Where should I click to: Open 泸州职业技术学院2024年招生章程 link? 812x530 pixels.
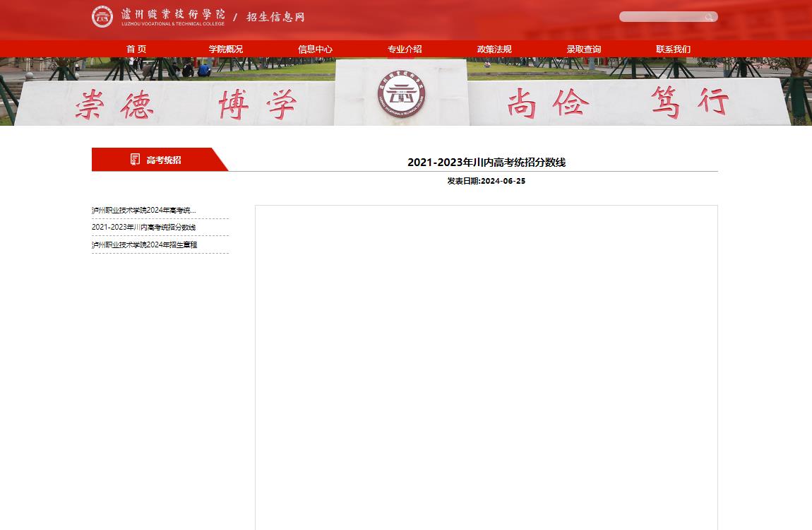point(145,245)
